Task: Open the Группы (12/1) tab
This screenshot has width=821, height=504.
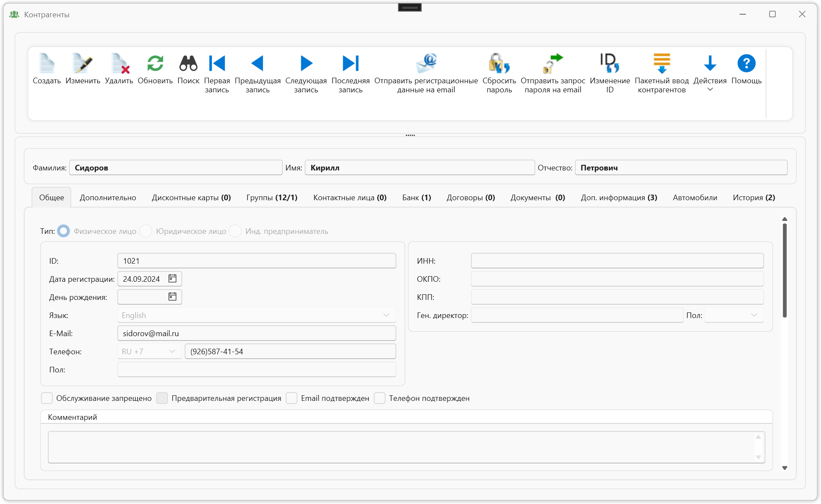Action: (x=272, y=197)
